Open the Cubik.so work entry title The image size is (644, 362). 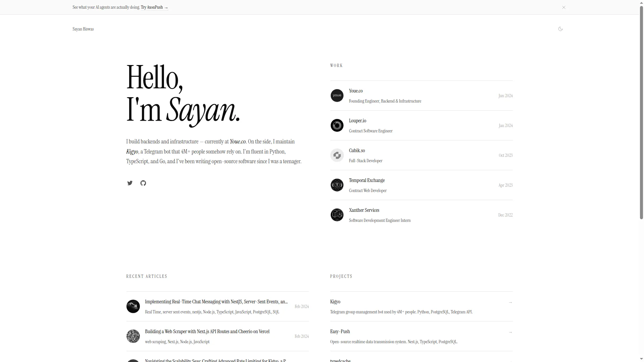(357, 150)
